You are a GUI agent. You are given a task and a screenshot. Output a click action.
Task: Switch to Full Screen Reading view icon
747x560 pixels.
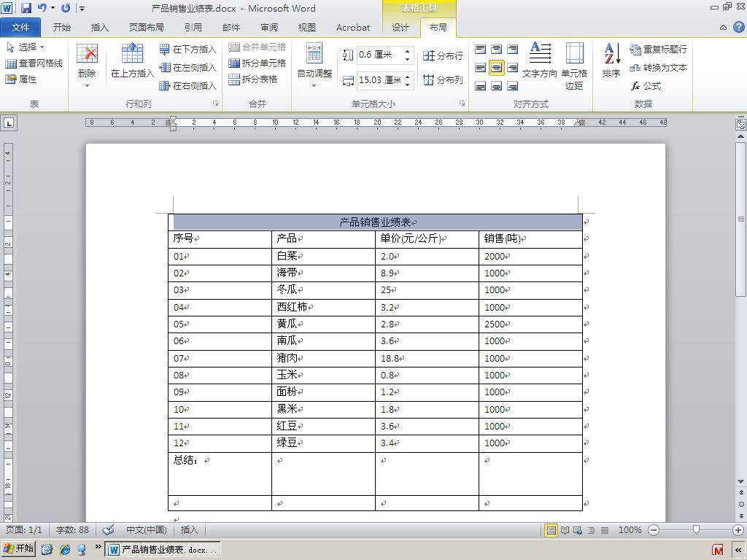(x=565, y=530)
